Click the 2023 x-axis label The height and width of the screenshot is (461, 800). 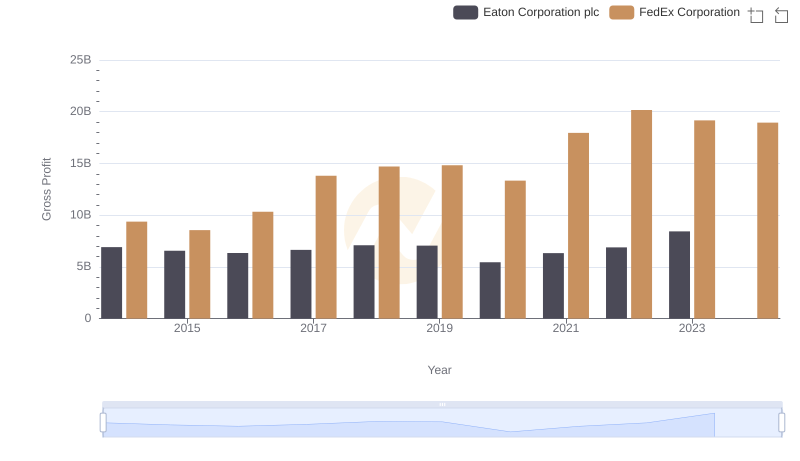(692, 328)
